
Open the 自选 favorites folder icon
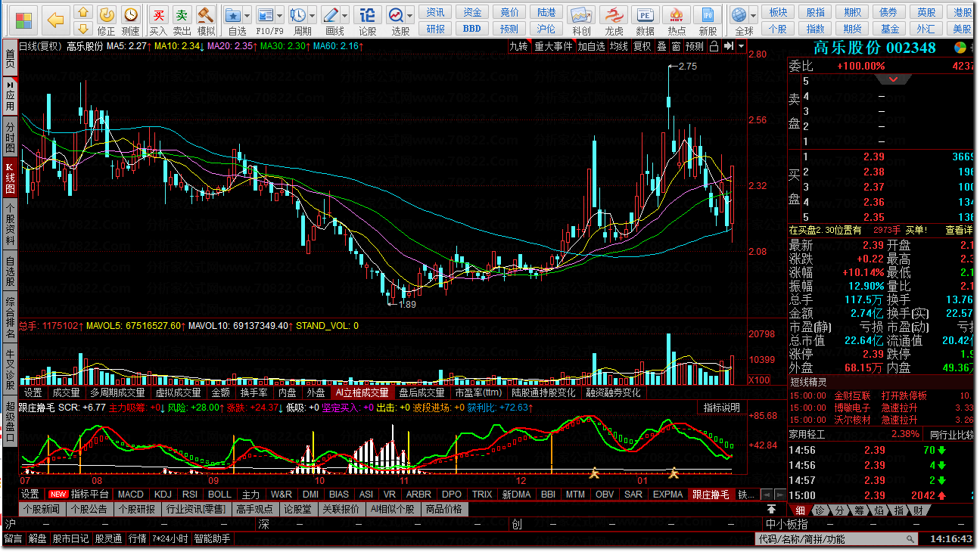pos(234,14)
